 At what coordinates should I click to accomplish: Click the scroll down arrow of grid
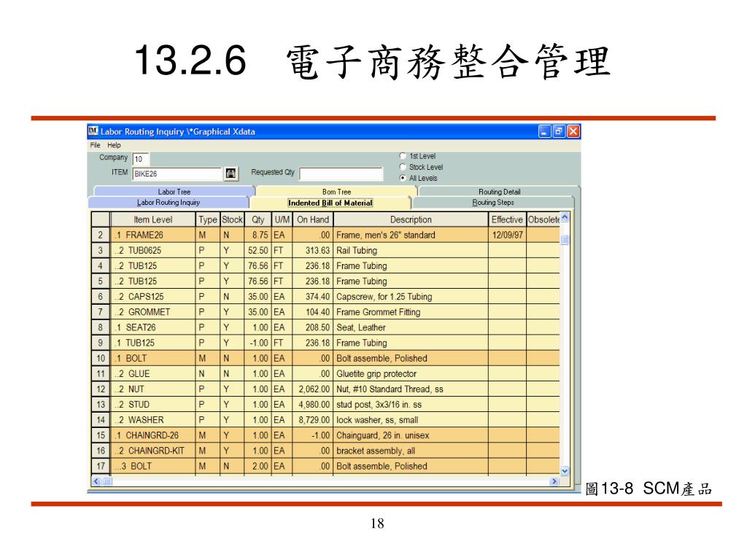(x=565, y=470)
